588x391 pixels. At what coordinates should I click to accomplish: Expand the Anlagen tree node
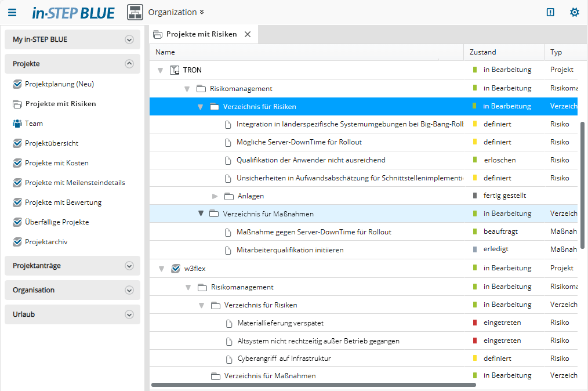215,196
